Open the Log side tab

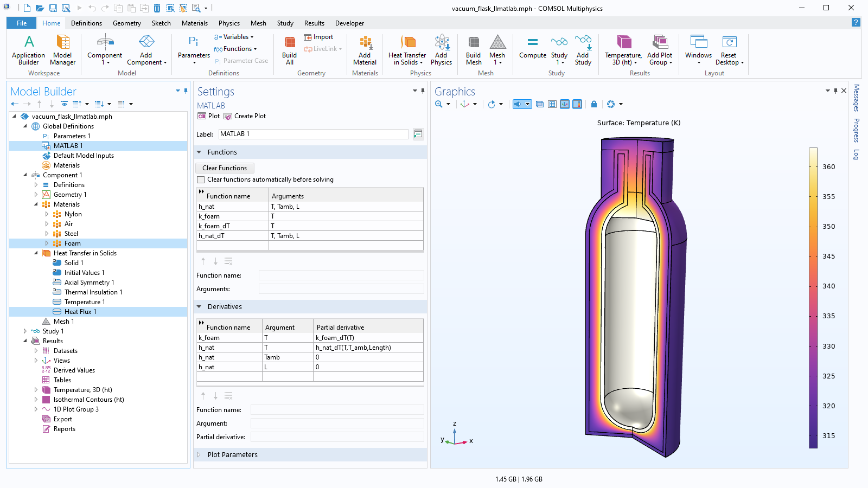pyautogui.click(x=857, y=155)
